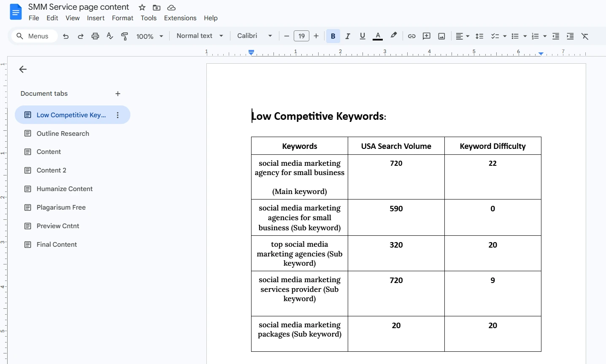Click the Insert image icon
The image size is (606, 364).
tap(441, 36)
